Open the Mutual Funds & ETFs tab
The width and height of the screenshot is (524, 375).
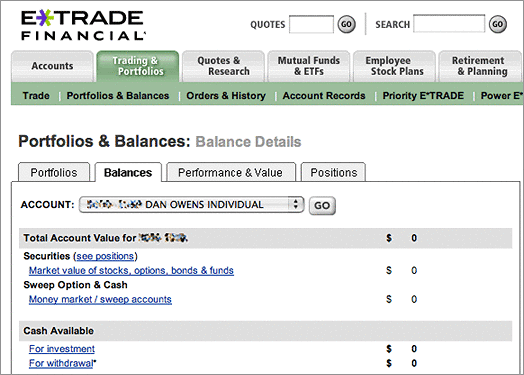click(x=309, y=66)
